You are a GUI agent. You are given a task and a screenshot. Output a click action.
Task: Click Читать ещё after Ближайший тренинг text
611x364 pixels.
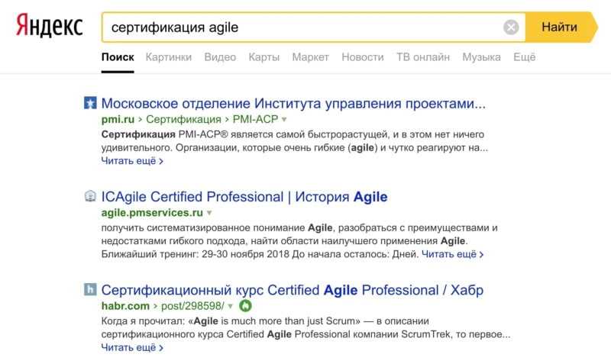(452, 254)
